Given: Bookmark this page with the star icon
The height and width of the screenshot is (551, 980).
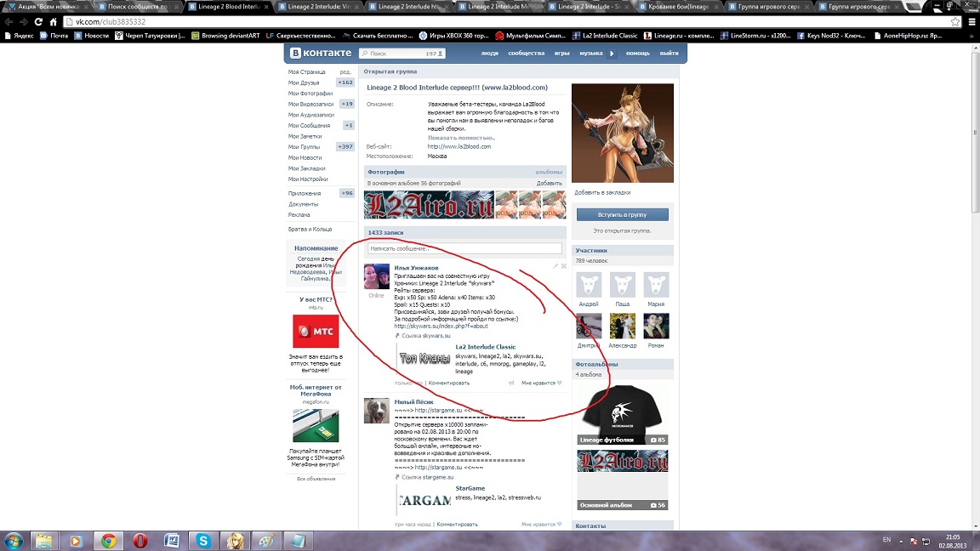Looking at the screenshot, I should [955, 22].
